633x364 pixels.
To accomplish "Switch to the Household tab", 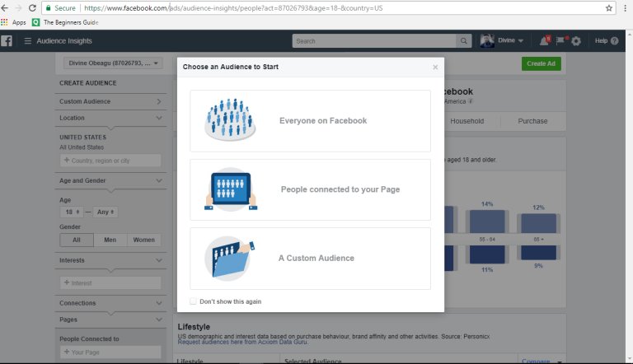I will [467, 121].
